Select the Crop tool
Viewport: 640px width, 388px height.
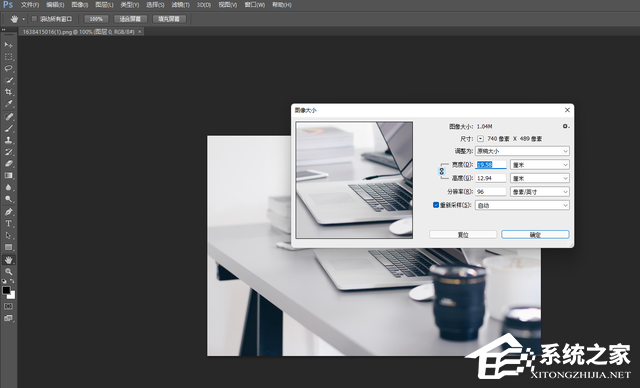tap(8, 92)
